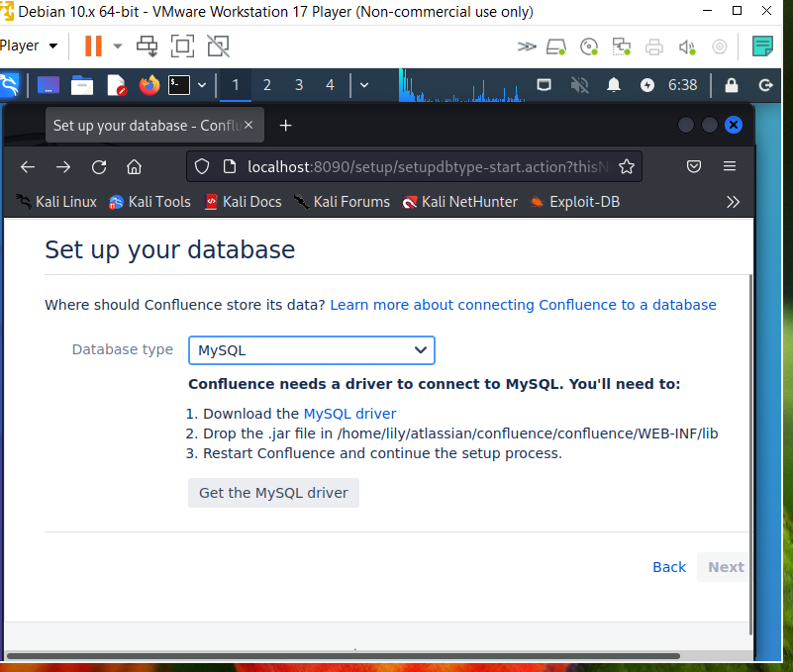This screenshot has height=672, width=793.
Task: Click the grayed camera device icon
Action: (719, 48)
